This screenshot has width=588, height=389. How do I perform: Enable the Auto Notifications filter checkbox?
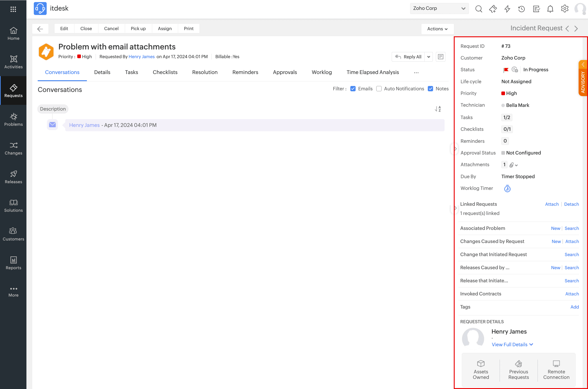pyautogui.click(x=379, y=89)
